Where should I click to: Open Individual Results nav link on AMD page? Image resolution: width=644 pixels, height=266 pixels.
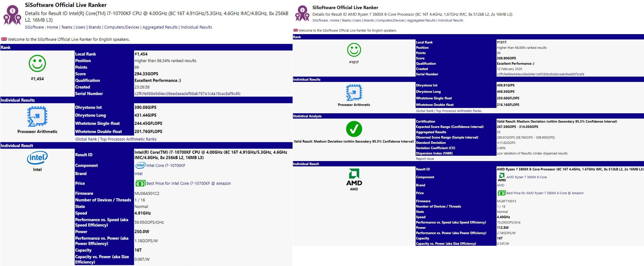point(450,20)
